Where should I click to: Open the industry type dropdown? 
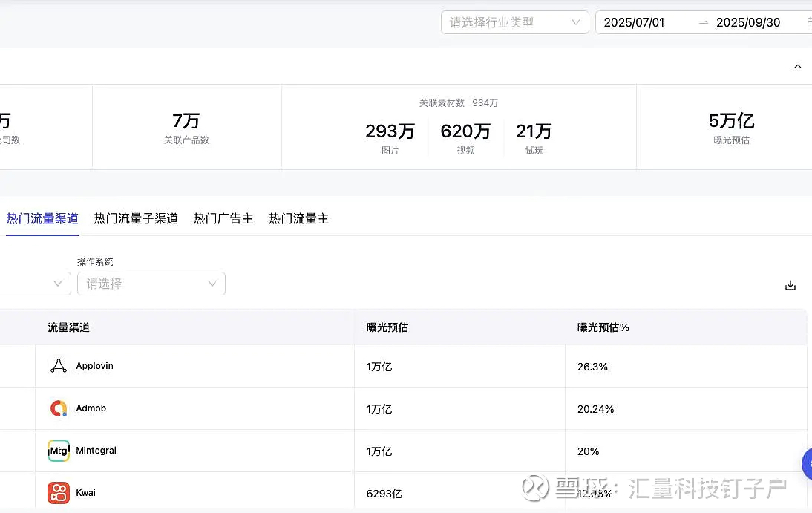tap(515, 22)
